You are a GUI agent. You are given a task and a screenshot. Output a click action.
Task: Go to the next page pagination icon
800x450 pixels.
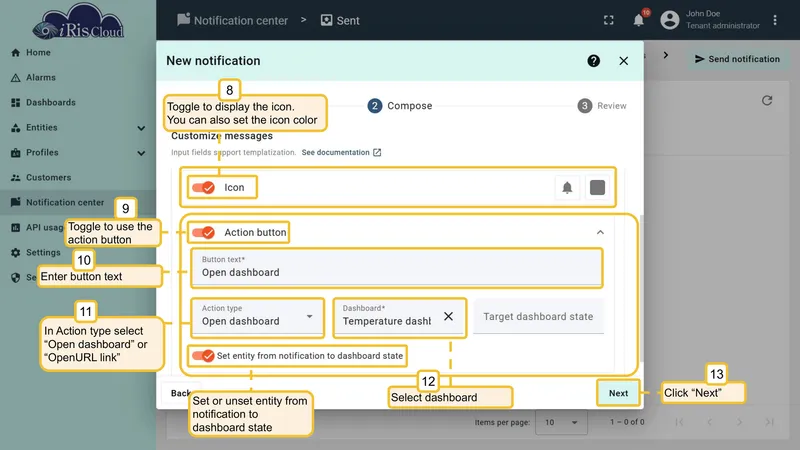click(x=739, y=422)
